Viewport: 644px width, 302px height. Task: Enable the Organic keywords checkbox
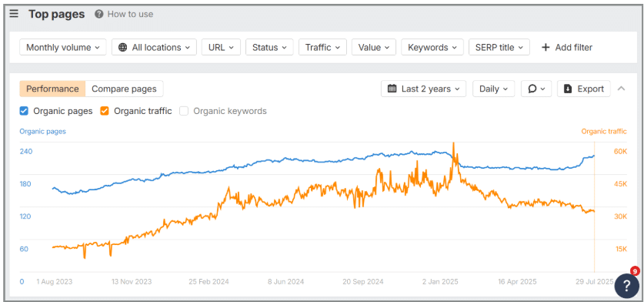tap(184, 111)
